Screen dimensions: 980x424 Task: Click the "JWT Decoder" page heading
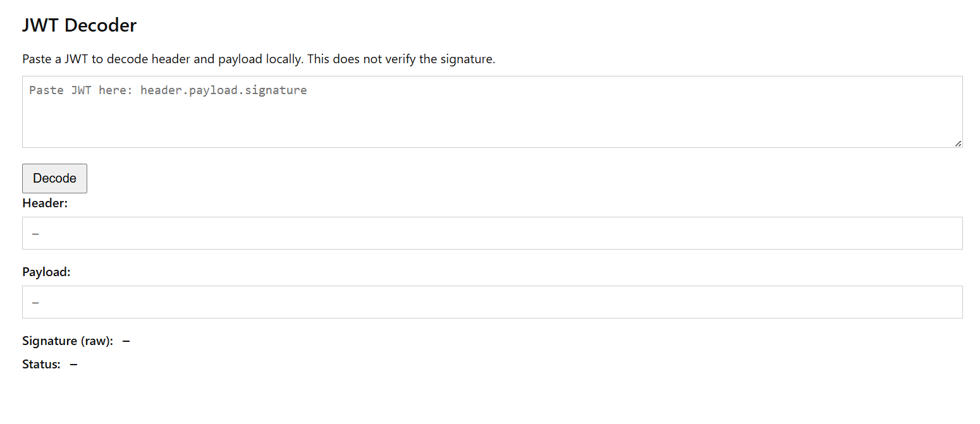(x=79, y=25)
